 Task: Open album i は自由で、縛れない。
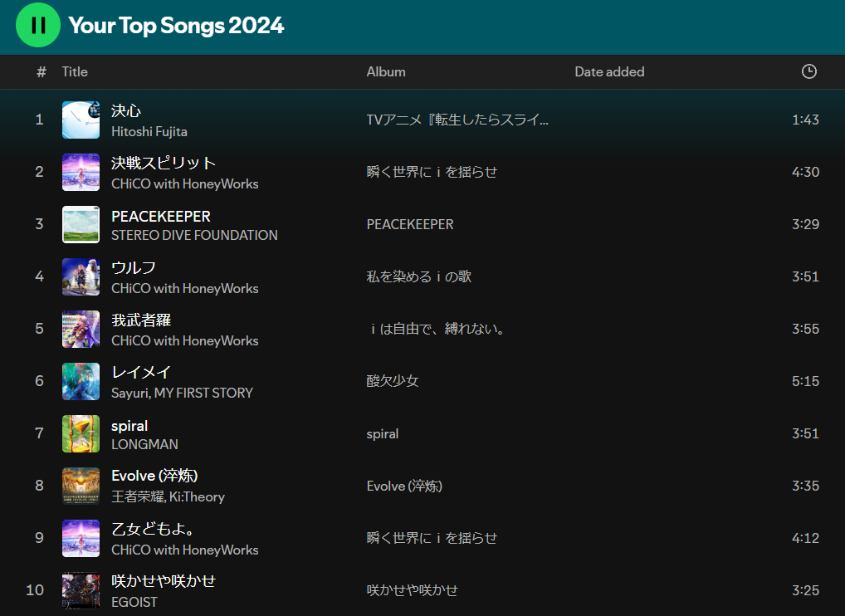(x=437, y=329)
